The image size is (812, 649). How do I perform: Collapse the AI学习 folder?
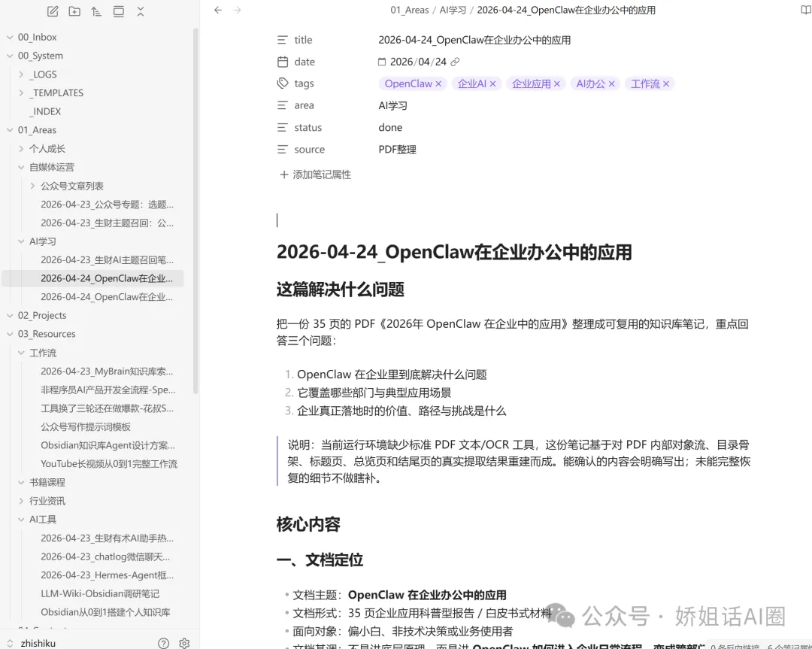[x=22, y=241]
